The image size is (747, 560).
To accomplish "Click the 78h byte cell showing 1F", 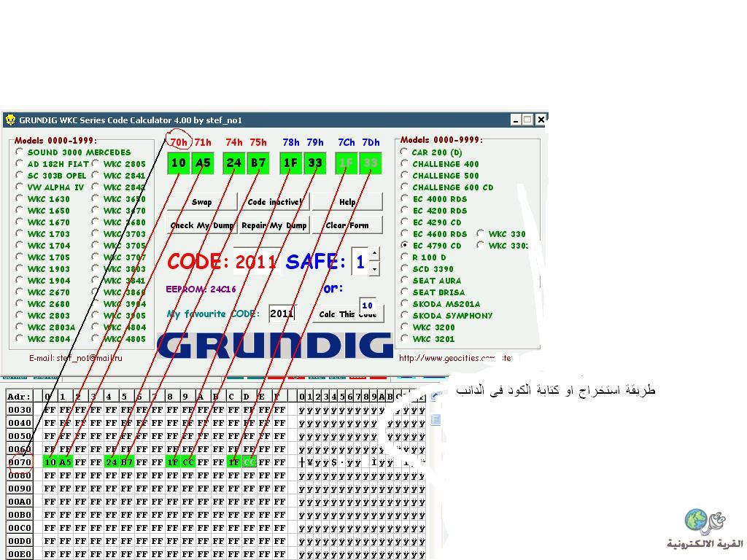I will click(290, 163).
